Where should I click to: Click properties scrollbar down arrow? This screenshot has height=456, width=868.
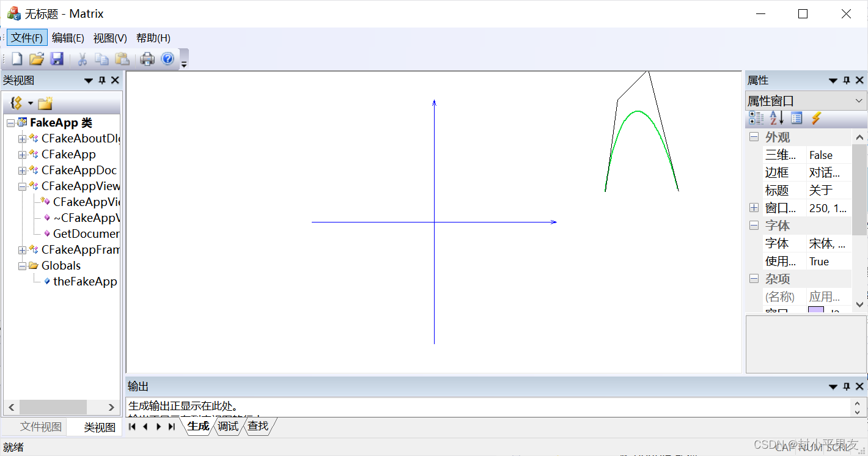[859, 304]
